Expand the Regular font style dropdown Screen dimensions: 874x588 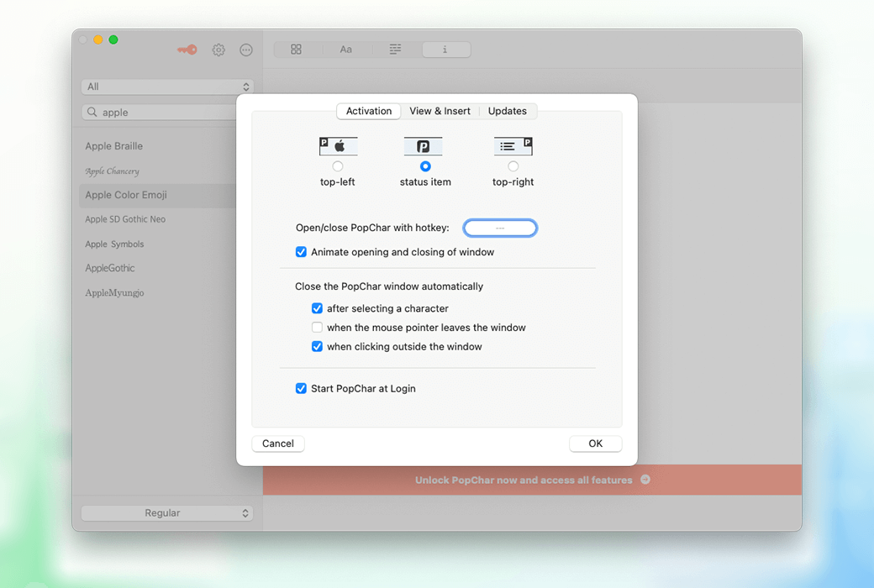coord(168,513)
